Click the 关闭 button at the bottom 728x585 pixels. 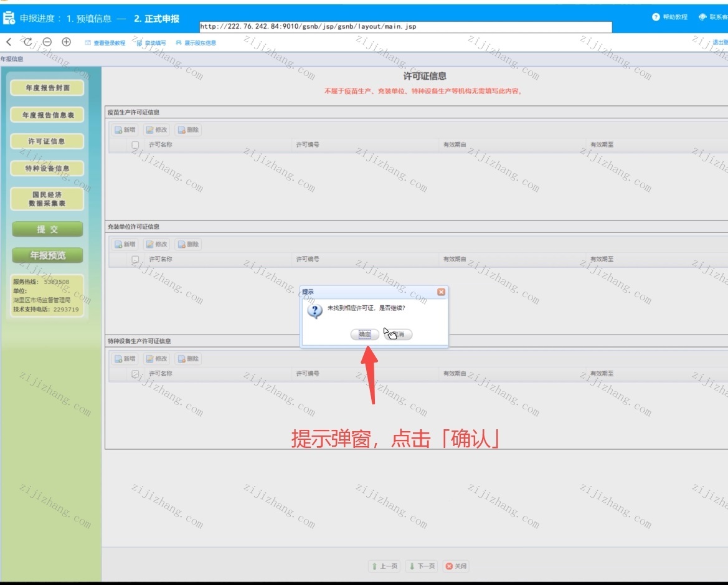point(456,566)
